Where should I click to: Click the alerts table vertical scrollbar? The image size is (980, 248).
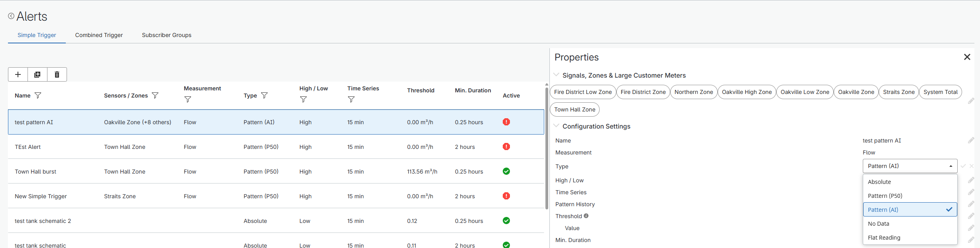(x=547, y=147)
